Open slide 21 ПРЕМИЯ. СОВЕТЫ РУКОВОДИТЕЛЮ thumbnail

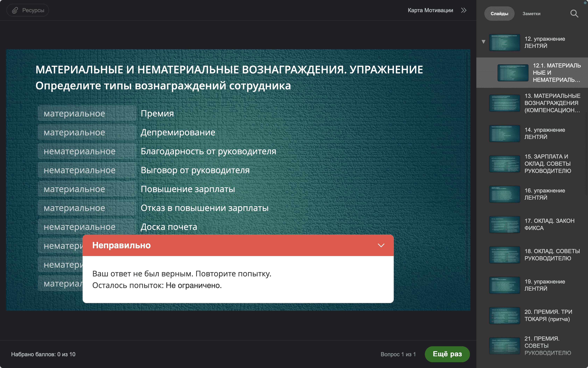504,346
